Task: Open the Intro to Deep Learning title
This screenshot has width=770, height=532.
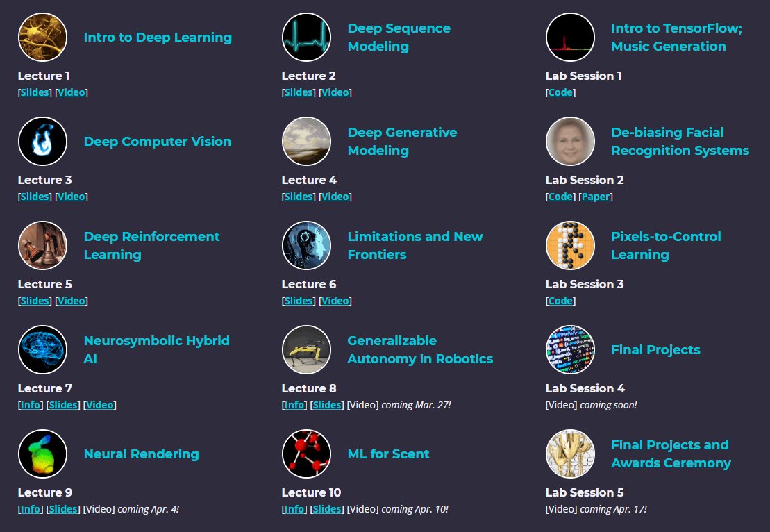Action: (158, 38)
